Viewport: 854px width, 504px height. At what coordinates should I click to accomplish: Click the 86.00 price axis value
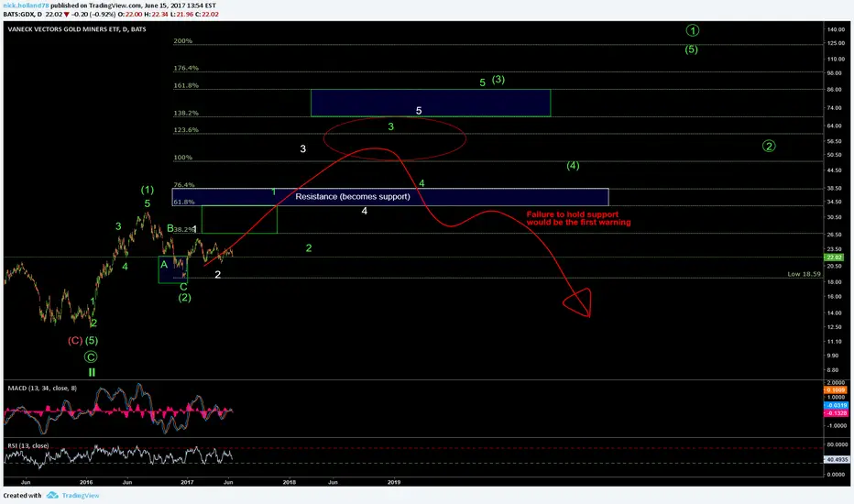(834, 90)
